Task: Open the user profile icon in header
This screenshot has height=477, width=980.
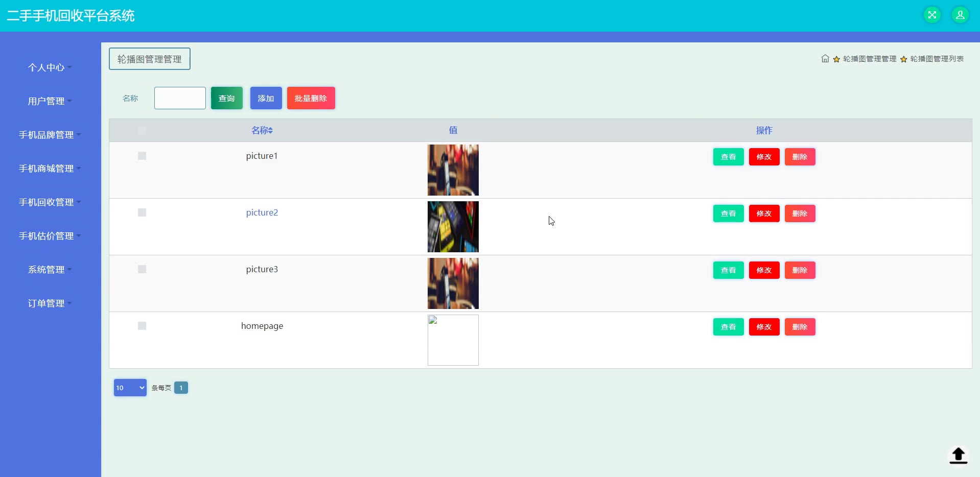Action: (960, 15)
